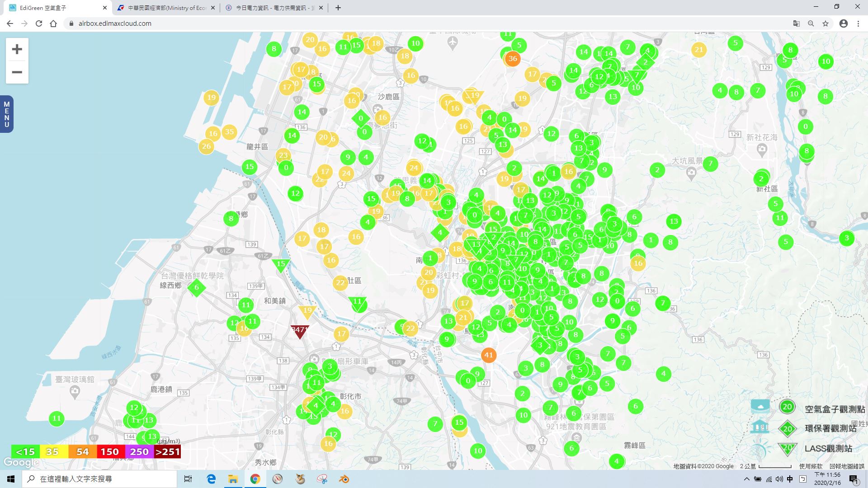Click the address bar showing airbox.edimaxcloud.com

click(115, 23)
